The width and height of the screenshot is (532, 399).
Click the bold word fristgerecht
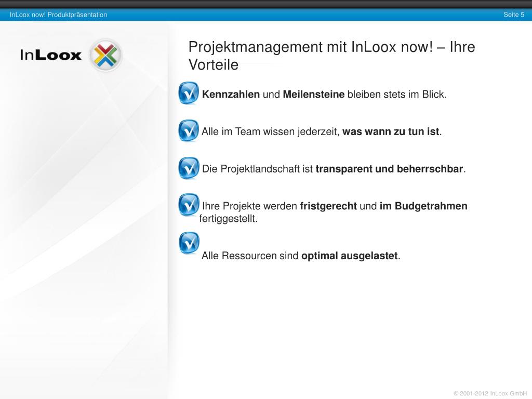(x=328, y=206)
